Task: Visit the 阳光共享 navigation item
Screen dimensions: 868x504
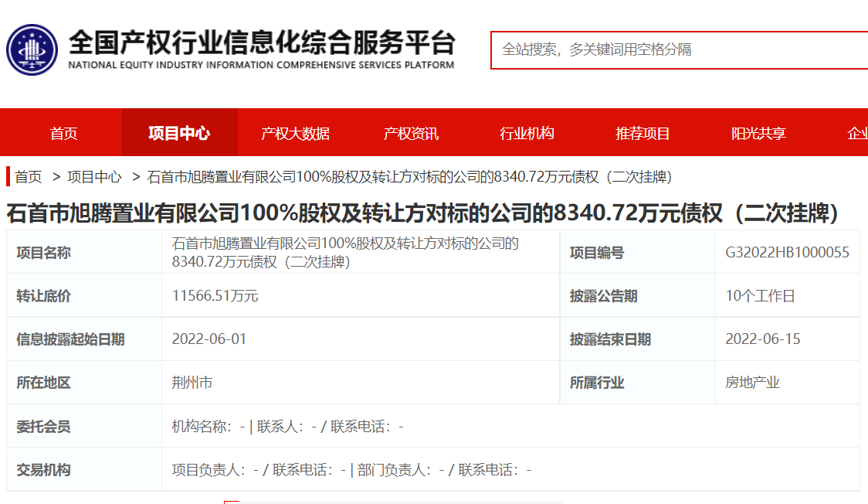Action: (758, 134)
